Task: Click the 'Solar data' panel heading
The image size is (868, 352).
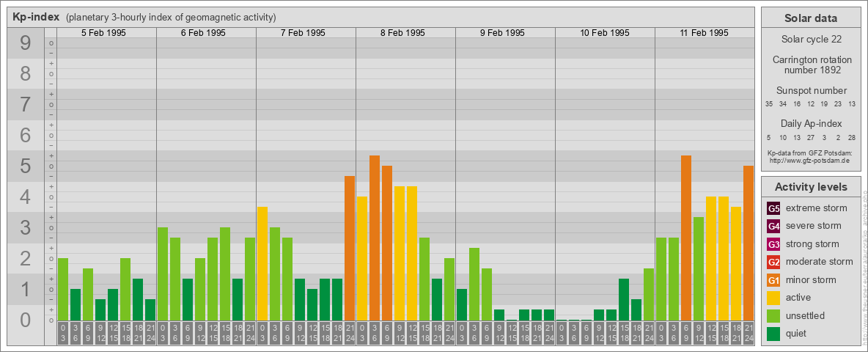Action: tap(810, 18)
